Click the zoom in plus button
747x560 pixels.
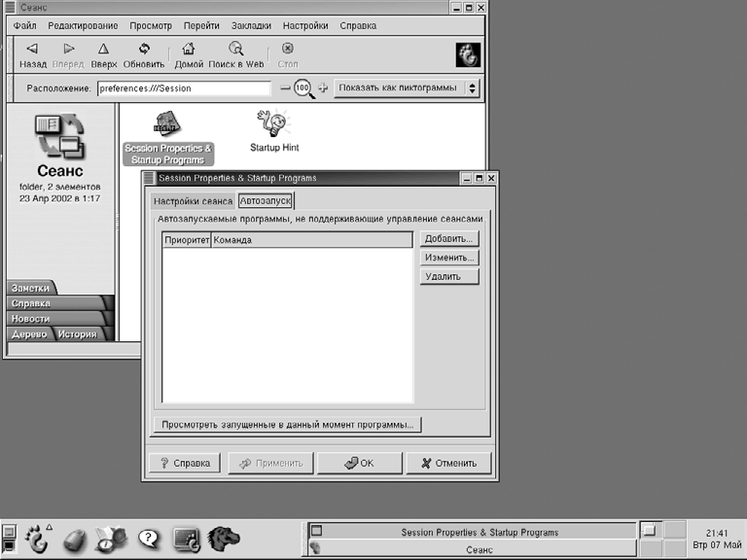[x=324, y=87]
